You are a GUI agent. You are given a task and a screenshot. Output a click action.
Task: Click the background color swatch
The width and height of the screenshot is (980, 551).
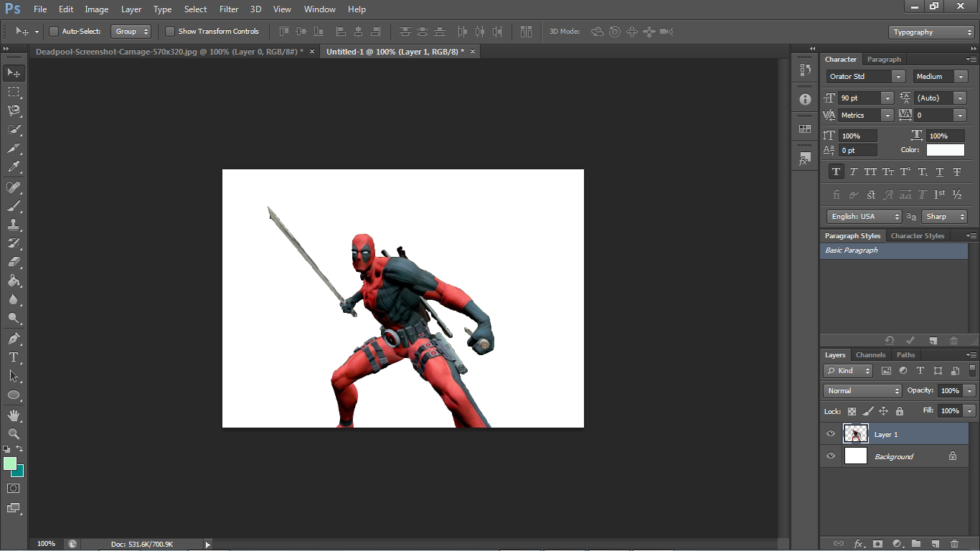(x=19, y=472)
